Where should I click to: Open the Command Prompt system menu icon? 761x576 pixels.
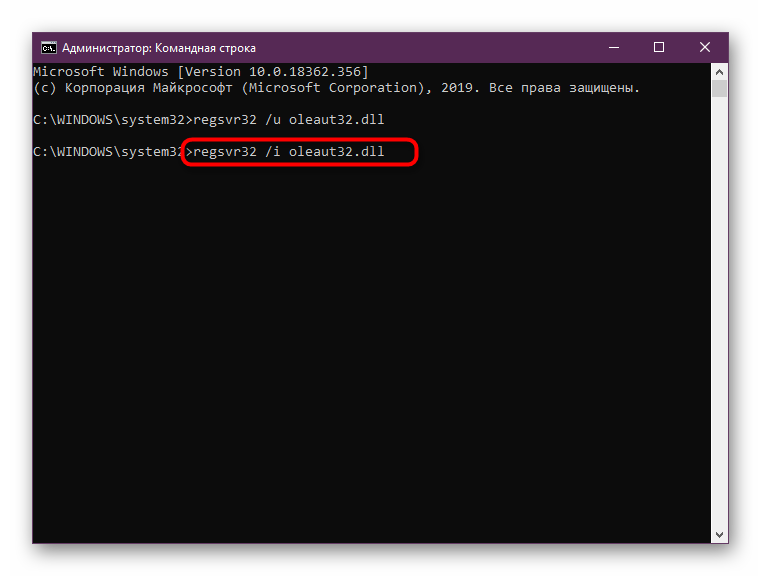pos(48,47)
